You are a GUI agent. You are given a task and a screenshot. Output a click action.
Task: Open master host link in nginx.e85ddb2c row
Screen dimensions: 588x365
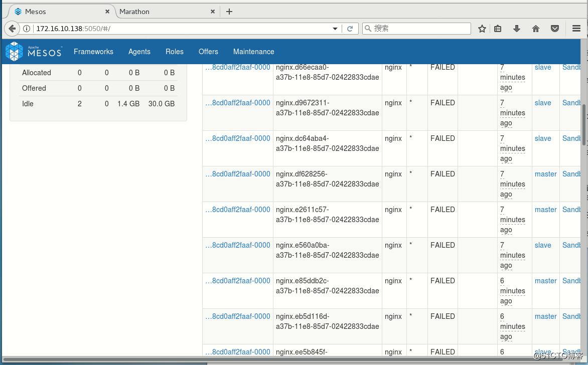pyautogui.click(x=546, y=281)
